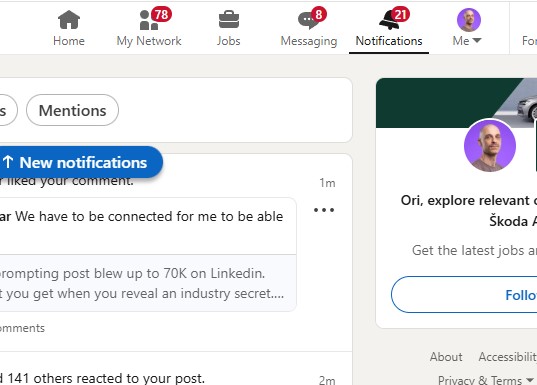Click profile photo in Škoda ad card
This screenshot has width=537, height=385.
tap(490, 146)
